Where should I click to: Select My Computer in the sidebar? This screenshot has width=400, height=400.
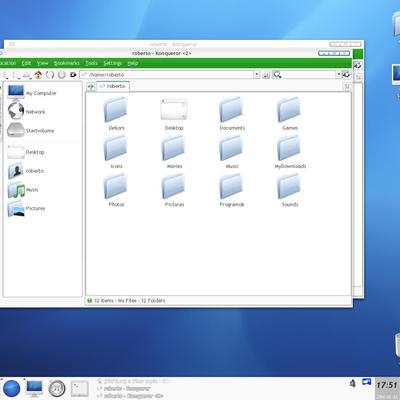click(32, 93)
